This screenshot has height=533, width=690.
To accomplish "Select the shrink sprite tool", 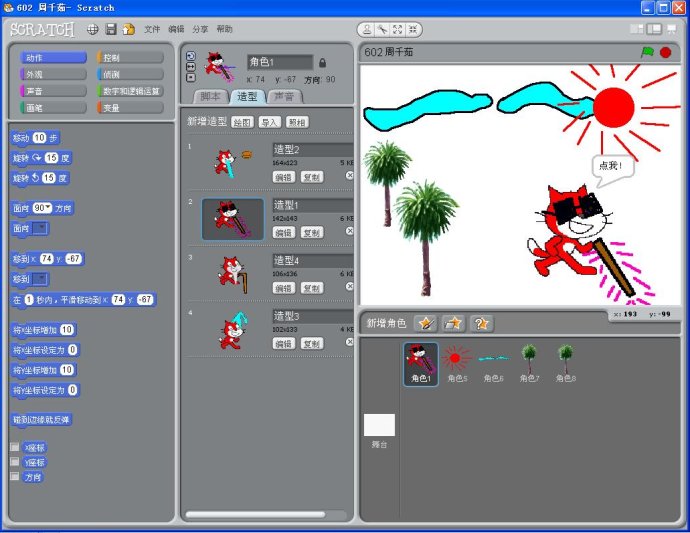I will [x=413, y=29].
